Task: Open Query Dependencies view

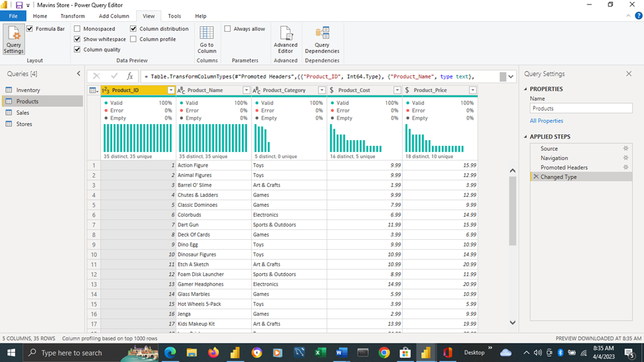Action: click(x=322, y=40)
